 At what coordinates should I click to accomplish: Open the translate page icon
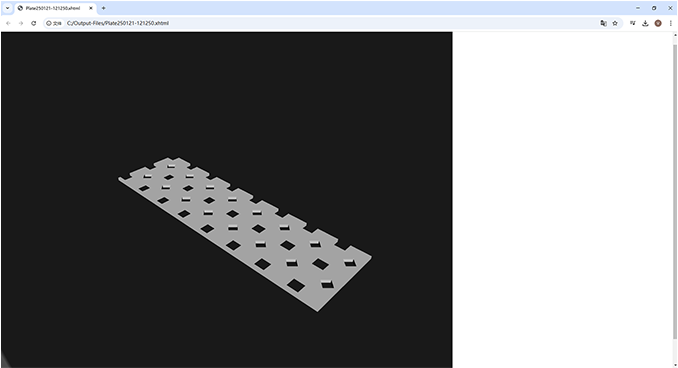pos(603,23)
